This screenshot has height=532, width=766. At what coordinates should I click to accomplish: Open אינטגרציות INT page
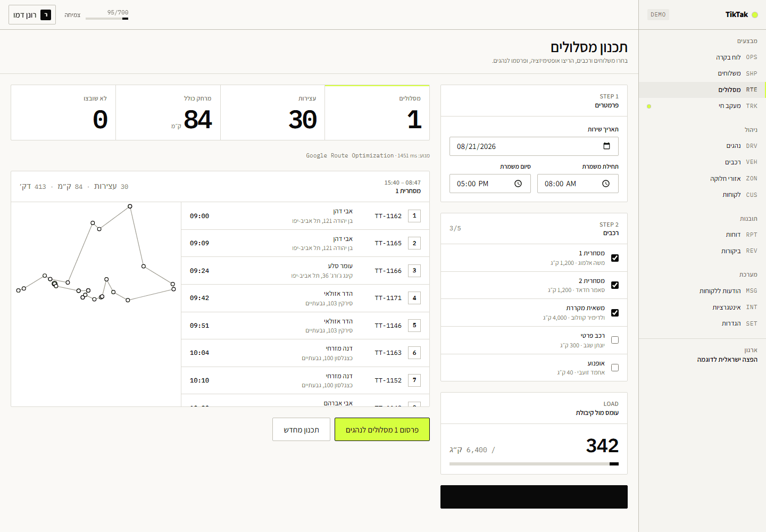pos(702,307)
